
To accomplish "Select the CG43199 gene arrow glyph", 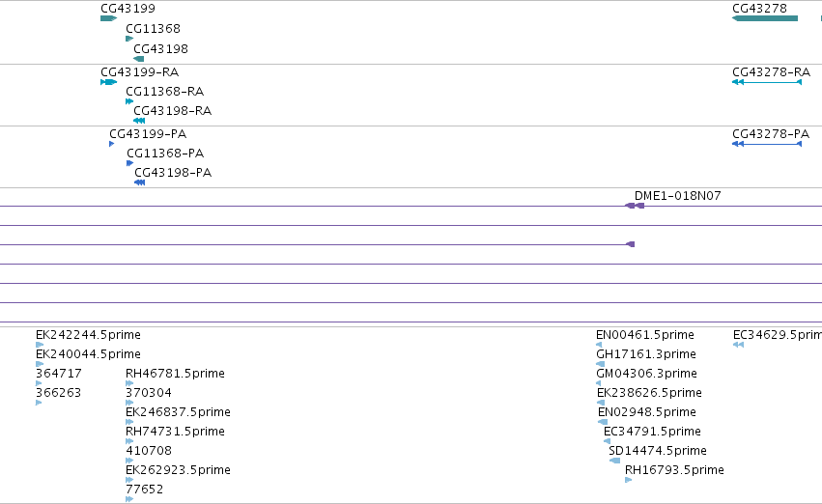I will coord(108,18).
